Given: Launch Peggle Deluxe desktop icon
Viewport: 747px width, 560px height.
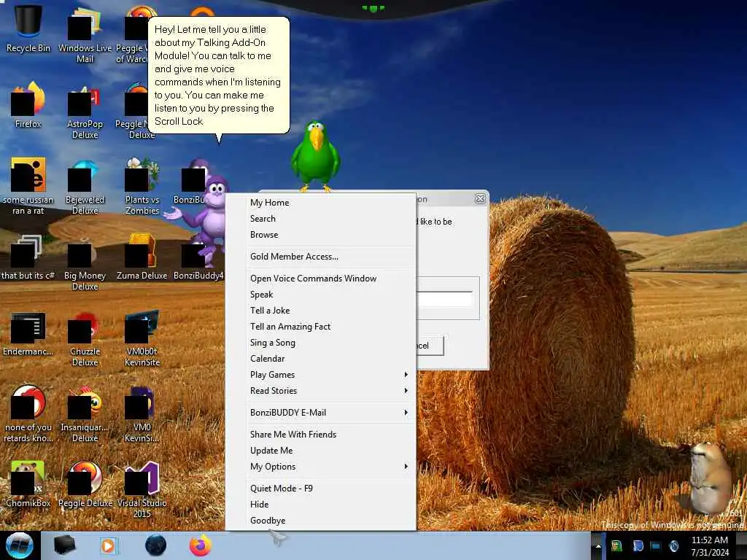Looking at the screenshot, I should [x=85, y=484].
